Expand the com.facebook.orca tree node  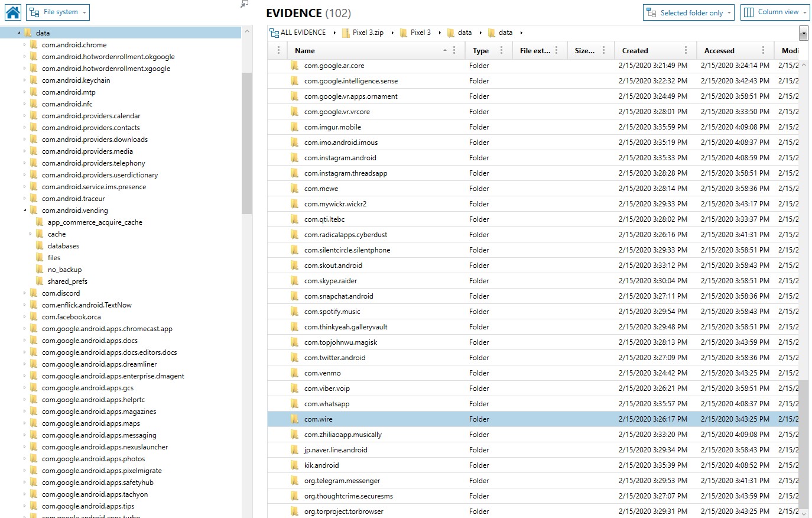point(25,317)
